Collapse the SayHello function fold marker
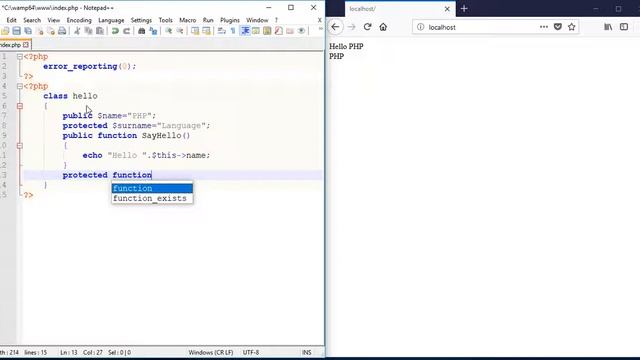This screenshot has height=360, width=640. click(20, 146)
